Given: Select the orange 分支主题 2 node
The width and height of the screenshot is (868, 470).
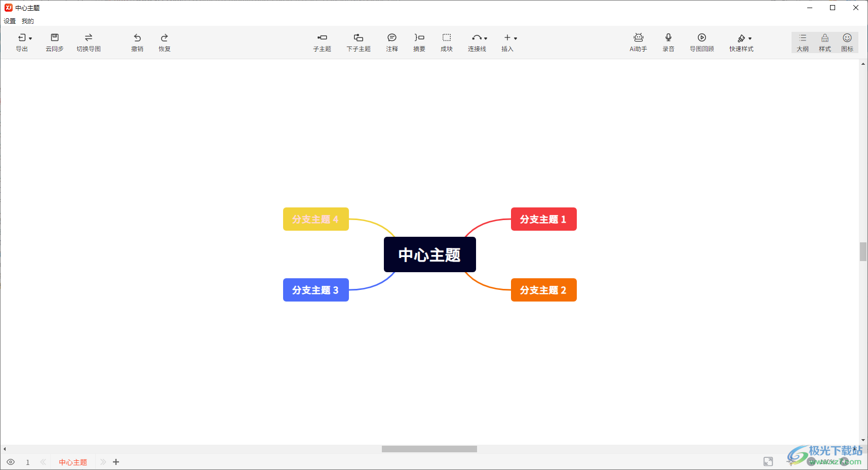Looking at the screenshot, I should tap(543, 290).
